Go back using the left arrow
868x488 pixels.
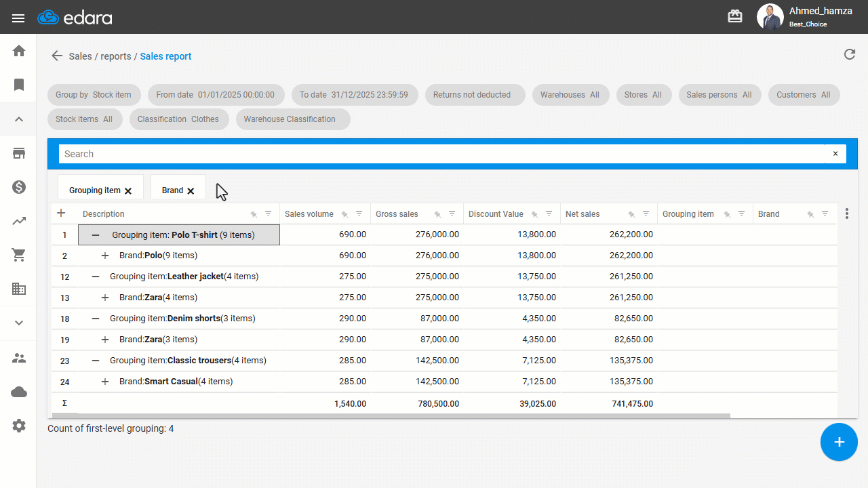coord(57,56)
